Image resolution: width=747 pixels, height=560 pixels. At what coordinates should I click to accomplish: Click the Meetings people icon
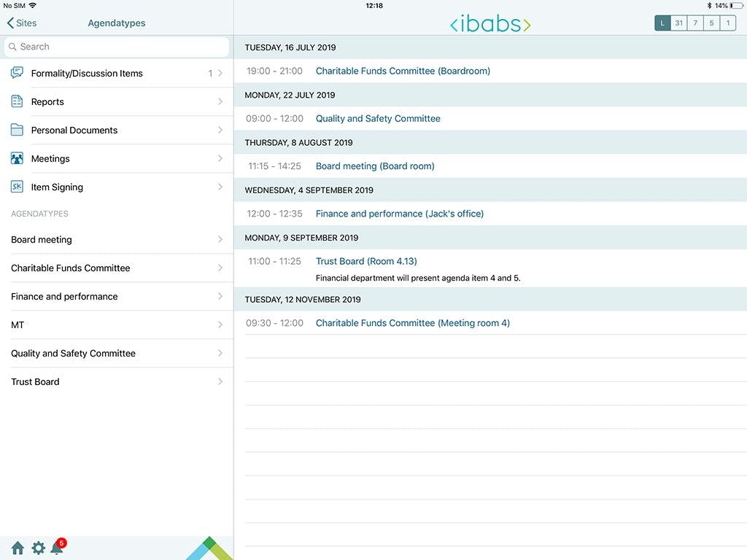pos(18,158)
